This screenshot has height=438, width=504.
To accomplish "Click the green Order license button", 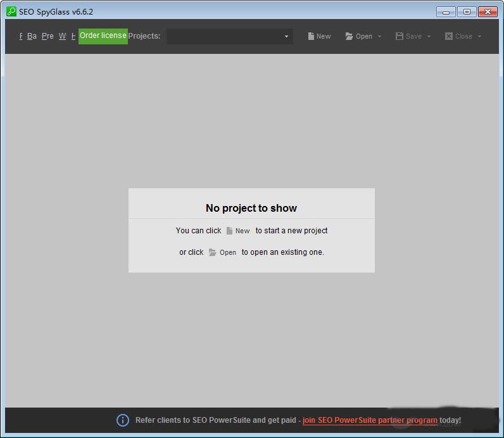I will coord(103,36).
